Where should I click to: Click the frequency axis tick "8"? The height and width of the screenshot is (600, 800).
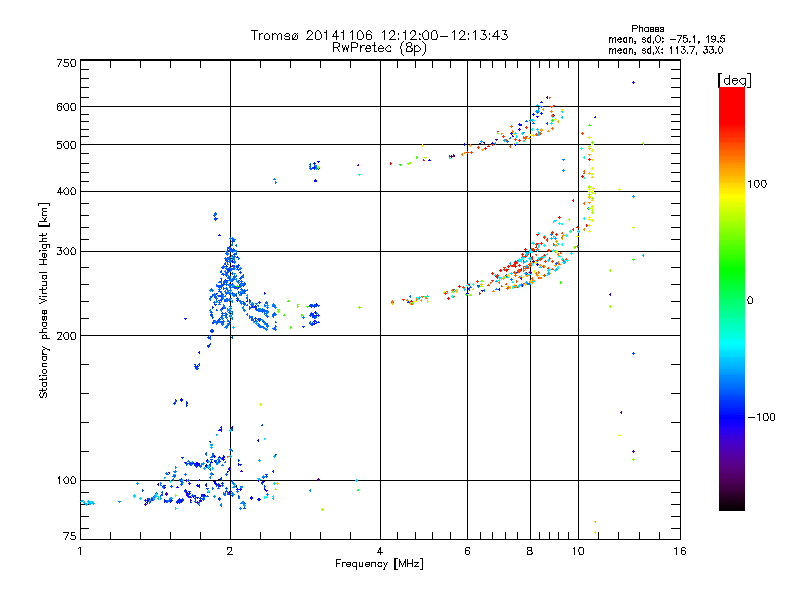[530, 551]
